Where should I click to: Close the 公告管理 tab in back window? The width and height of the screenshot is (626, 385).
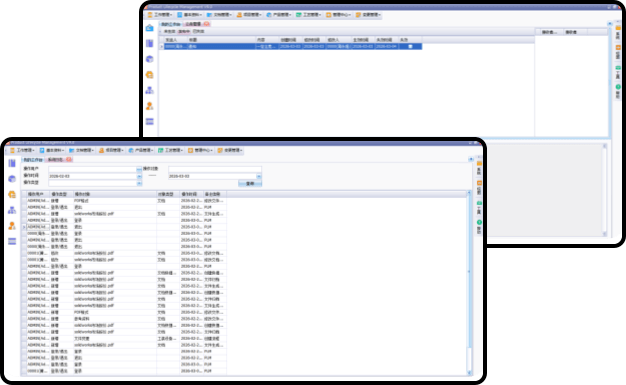click(x=206, y=24)
